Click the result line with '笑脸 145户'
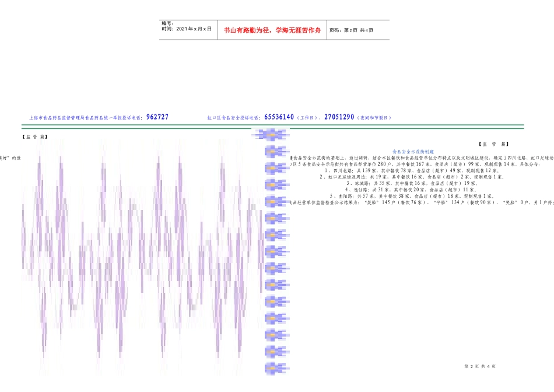The image size is (554, 392). (422, 202)
